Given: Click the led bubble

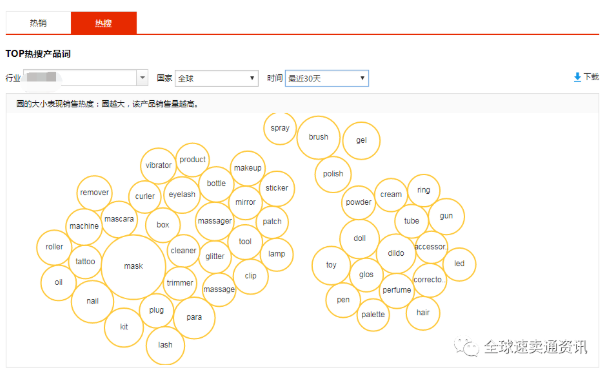Looking at the screenshot, I should (x=459, y=264).
